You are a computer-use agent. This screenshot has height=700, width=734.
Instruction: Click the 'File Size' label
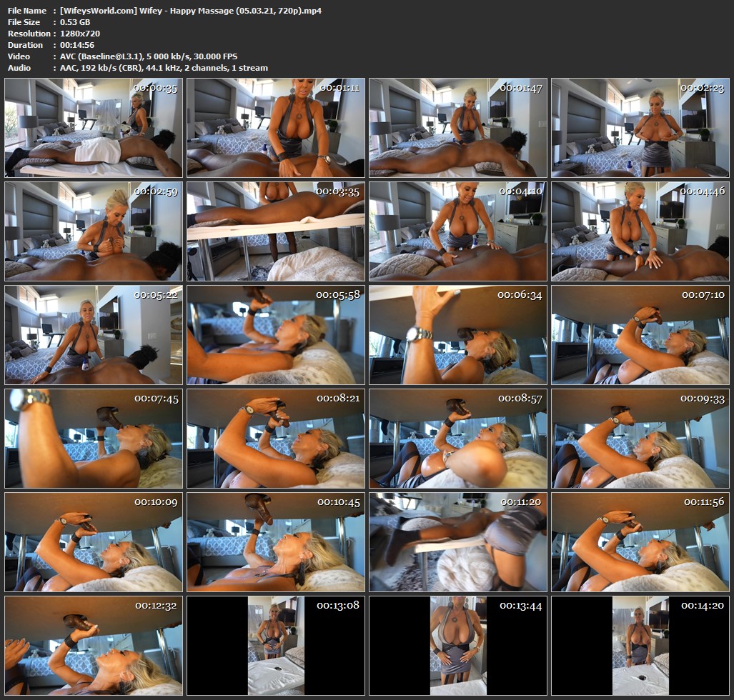[24, 22]
